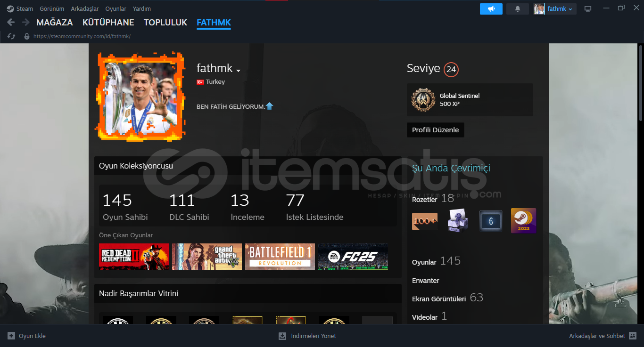Click the Oyun Koleksiyoncusu heading
The height and width of the screenshot is (347, 644).
pos(136,166)
